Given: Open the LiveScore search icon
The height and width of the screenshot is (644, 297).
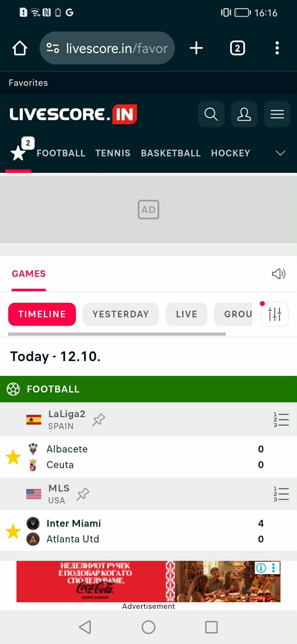Looking at the screenshot, I should 211,114.
